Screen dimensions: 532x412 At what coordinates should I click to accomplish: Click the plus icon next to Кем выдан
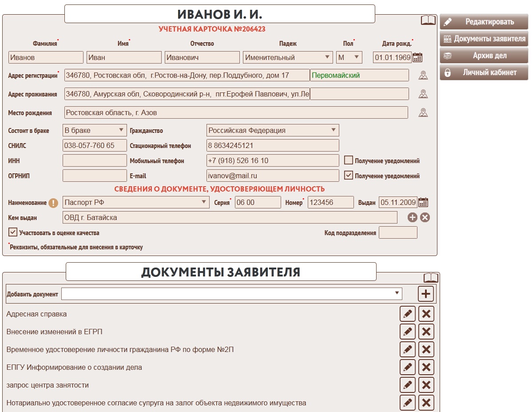[x=412, y=217]
